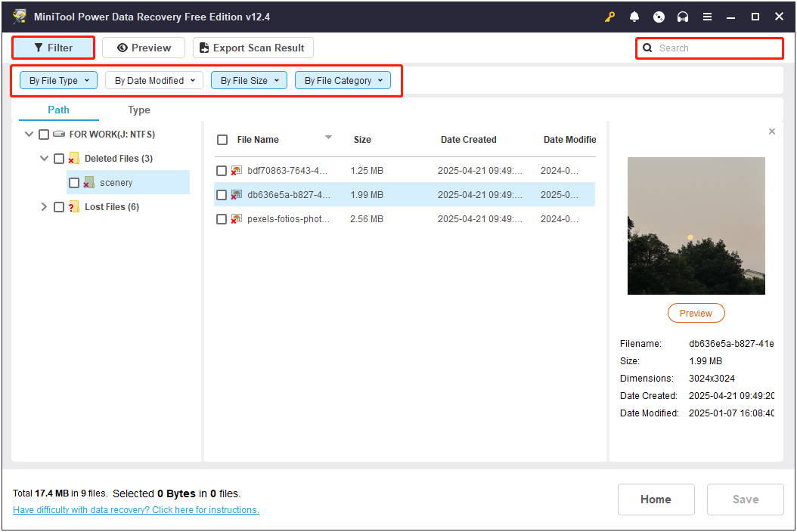
Task: Close the preview panel with the X
Action: (x=771, y=131)
